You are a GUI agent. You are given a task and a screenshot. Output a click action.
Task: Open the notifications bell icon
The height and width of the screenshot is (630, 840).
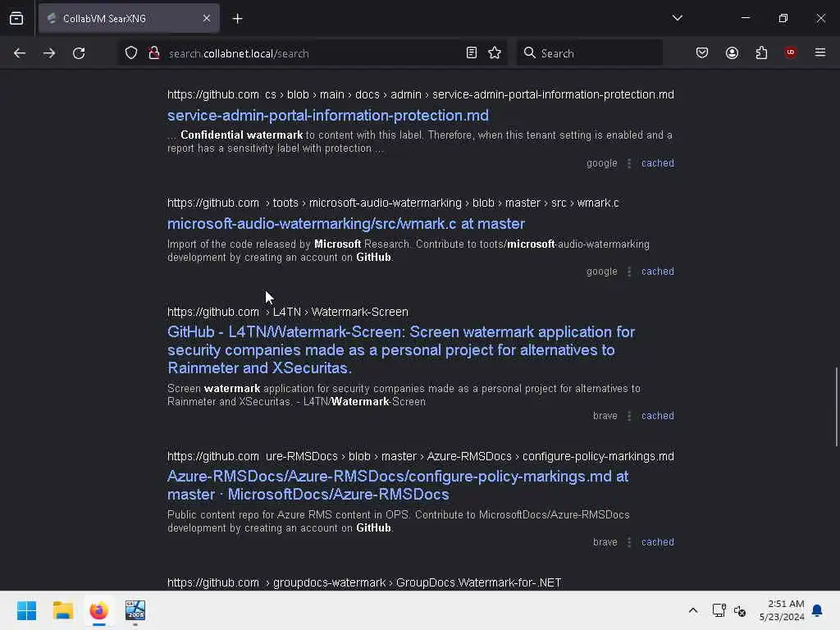818,610
